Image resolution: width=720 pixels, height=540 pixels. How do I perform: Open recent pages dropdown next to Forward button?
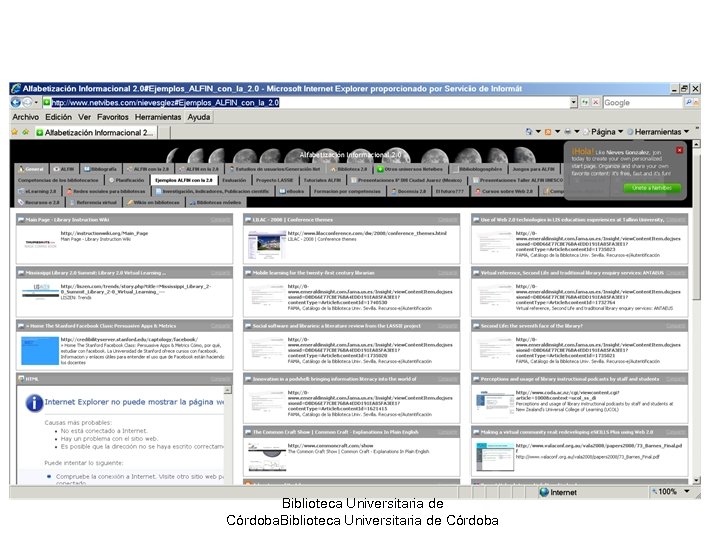(x=36, y=103)
